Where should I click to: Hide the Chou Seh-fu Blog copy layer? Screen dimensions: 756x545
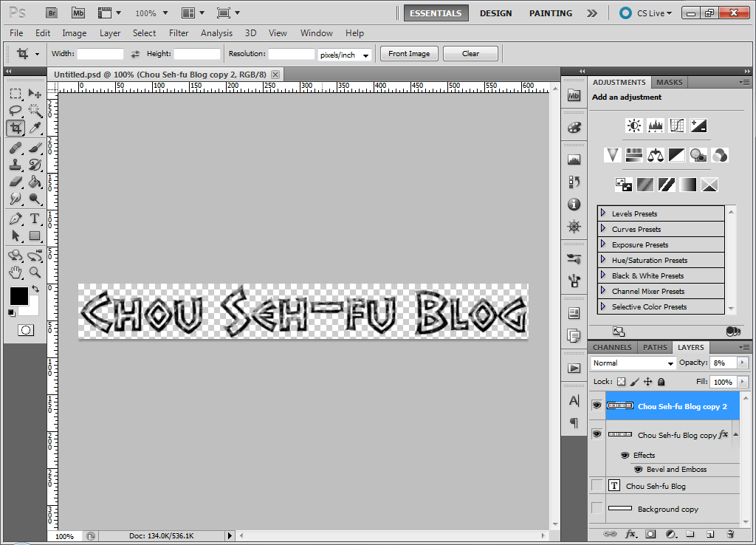pos(597,434)
